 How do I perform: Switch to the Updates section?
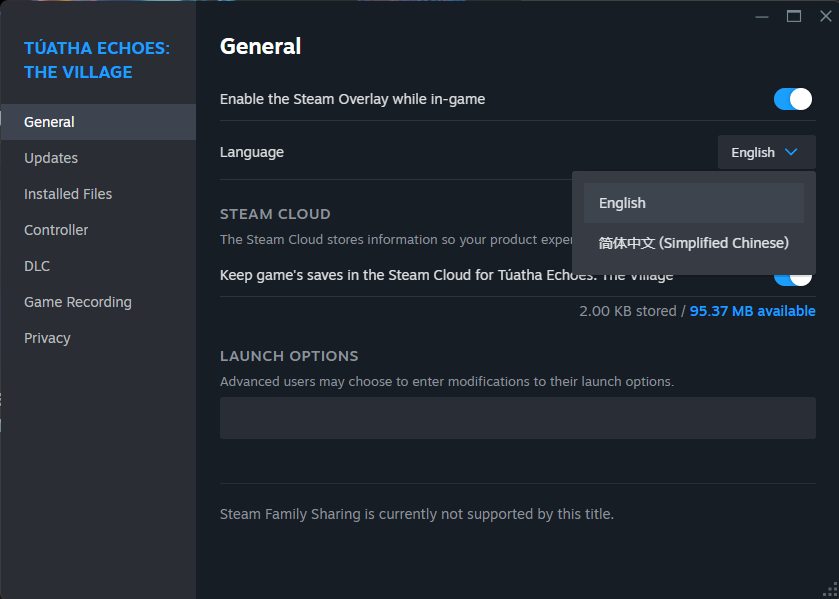(x=51, y=158)
